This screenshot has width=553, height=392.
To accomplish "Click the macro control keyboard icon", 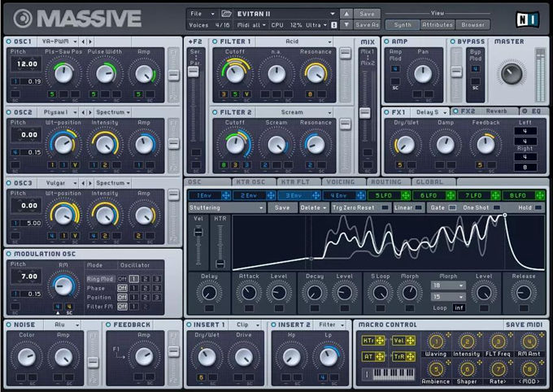I will pos(389,373).
